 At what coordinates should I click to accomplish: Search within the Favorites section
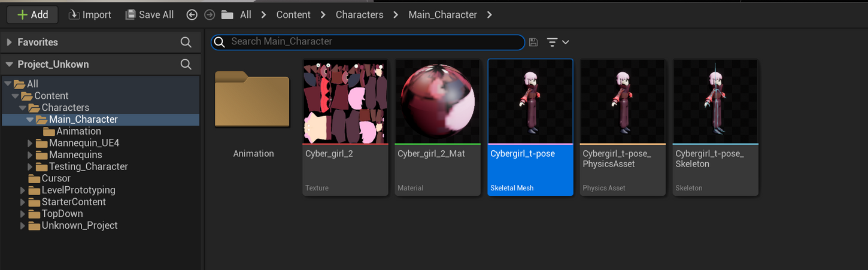click(186, 43)
